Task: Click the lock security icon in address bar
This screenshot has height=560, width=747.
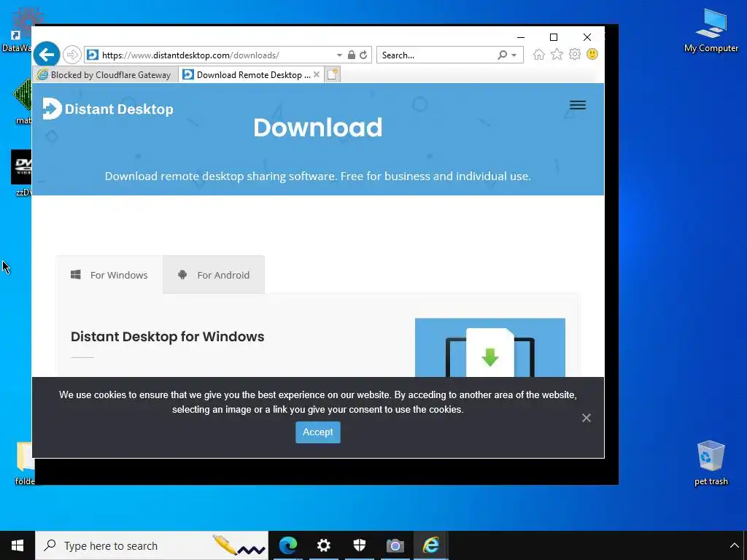Action: tap(351, 55)
